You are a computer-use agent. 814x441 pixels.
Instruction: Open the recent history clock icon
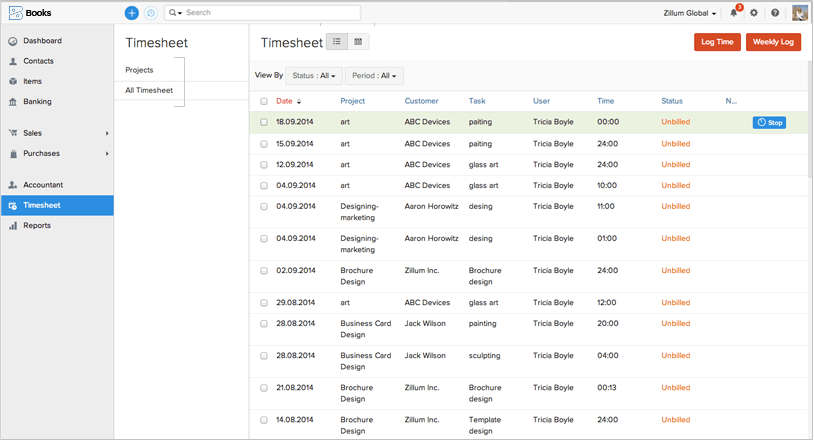[x=151, y=13]
